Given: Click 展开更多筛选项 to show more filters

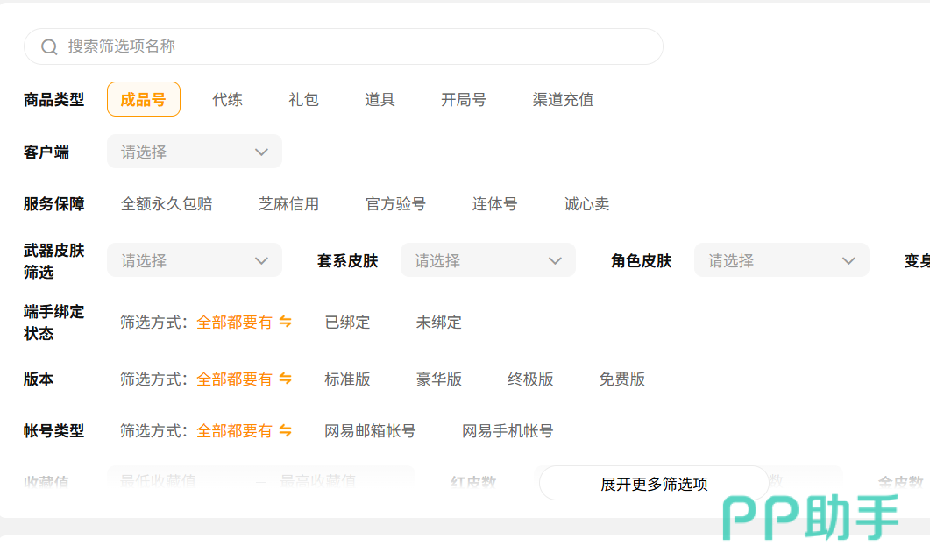Looking at the screenshot, I should [654, 484].
